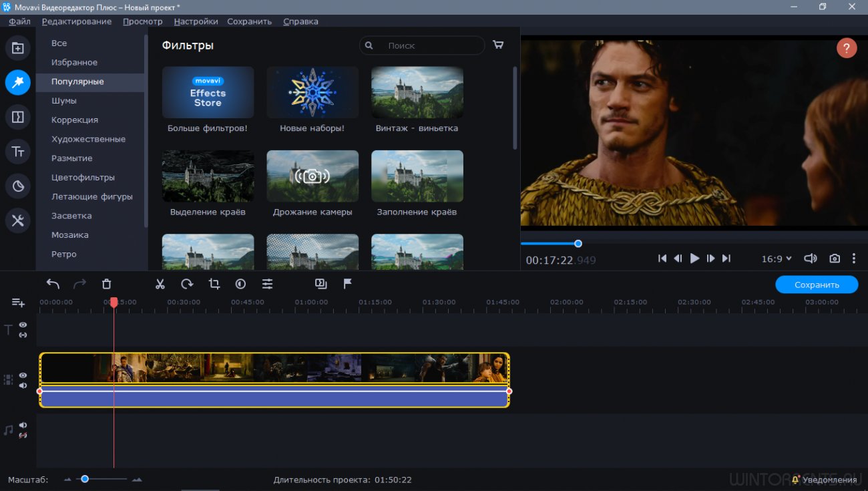Open the Сохранить menu
This screenshot has height=491, width=868.
click(249, 21)
